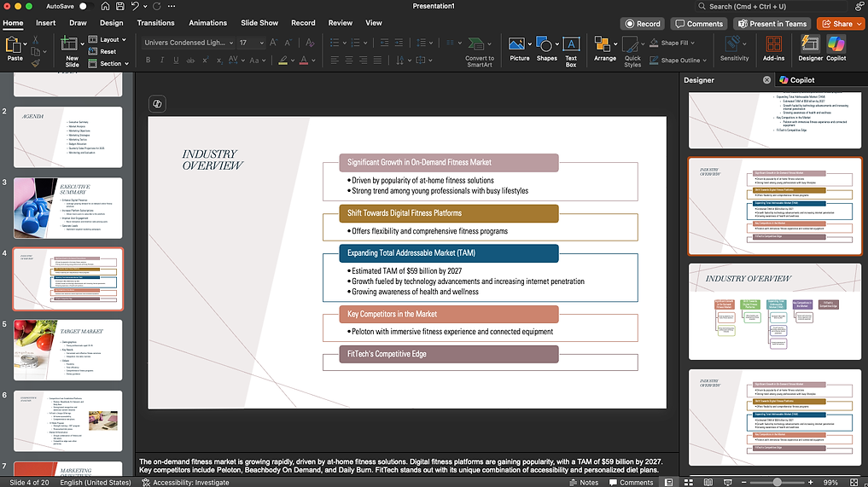Align text left
The height and width of the screenshot is (487, 868).
pyautogui.click(x=335, y=60)
